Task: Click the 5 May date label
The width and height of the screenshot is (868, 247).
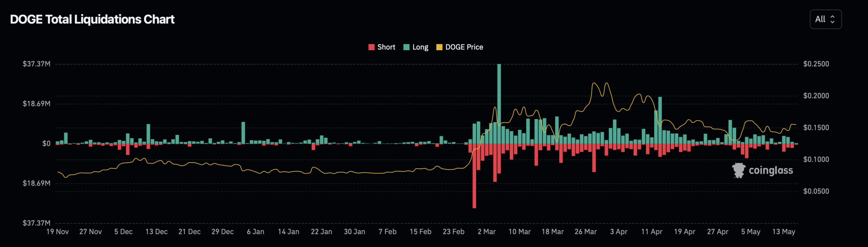Action: [751, 232]
